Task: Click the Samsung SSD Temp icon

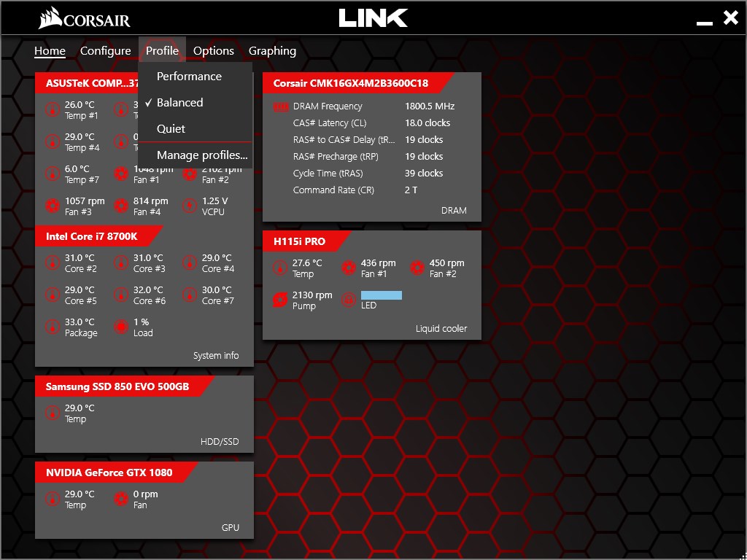Action: click(53, 413)
